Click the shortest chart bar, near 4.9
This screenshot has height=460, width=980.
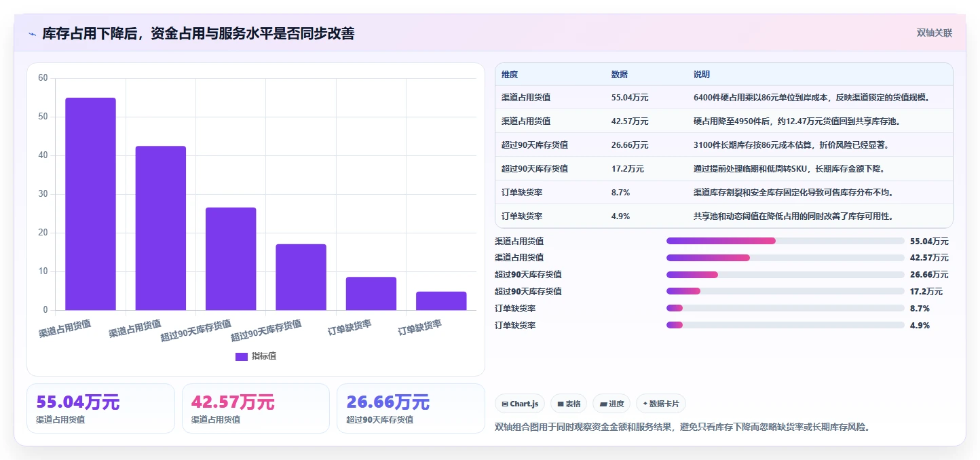(441, 301)
